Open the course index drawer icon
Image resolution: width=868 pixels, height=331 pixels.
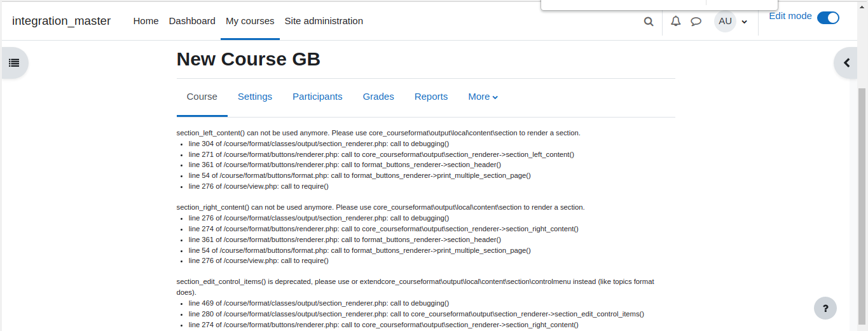coord(14,63)
